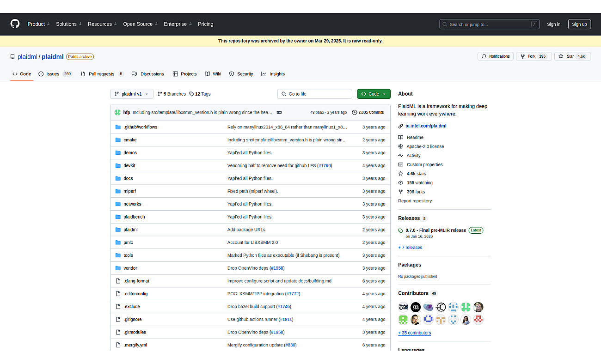Open the .mergify.yml file

click(x=135, y=345)
